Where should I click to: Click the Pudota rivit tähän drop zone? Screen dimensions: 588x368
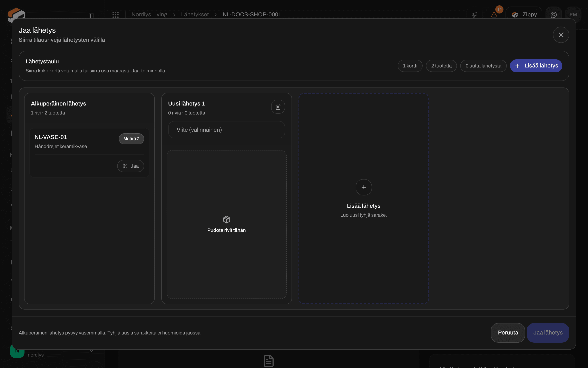pos(226,224)
